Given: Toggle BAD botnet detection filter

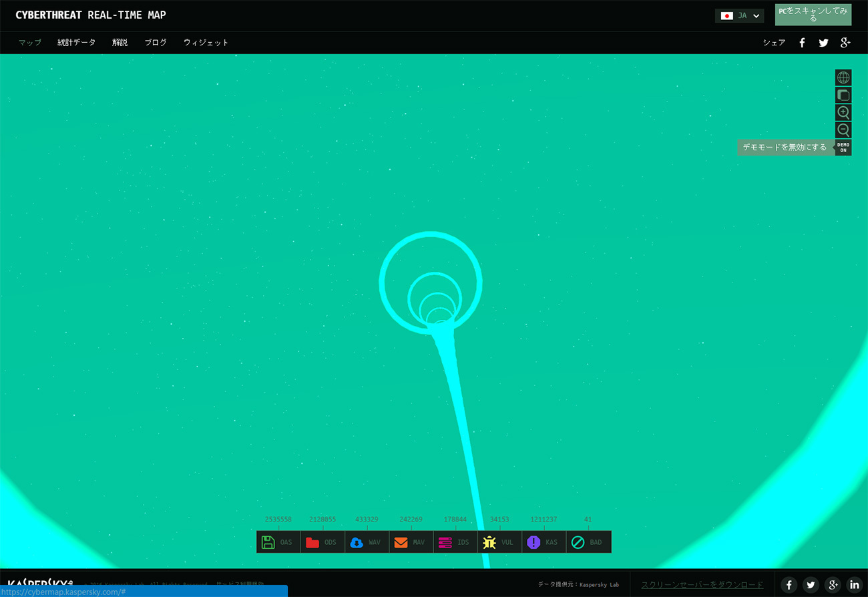Looking at the screenshot, I should [588, 542].
